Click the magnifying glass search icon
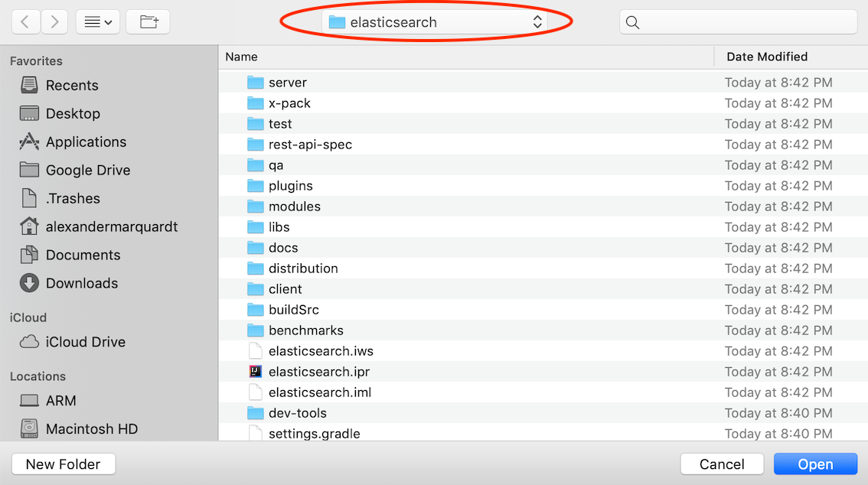The width and height of the screenshot is (868, 485). [633, 22]
